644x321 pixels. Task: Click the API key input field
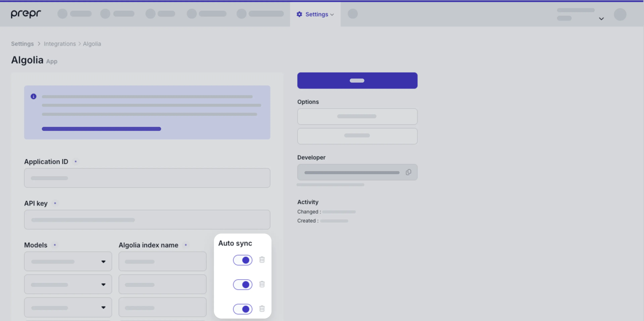pyautogui.click(x=147, y=220)
